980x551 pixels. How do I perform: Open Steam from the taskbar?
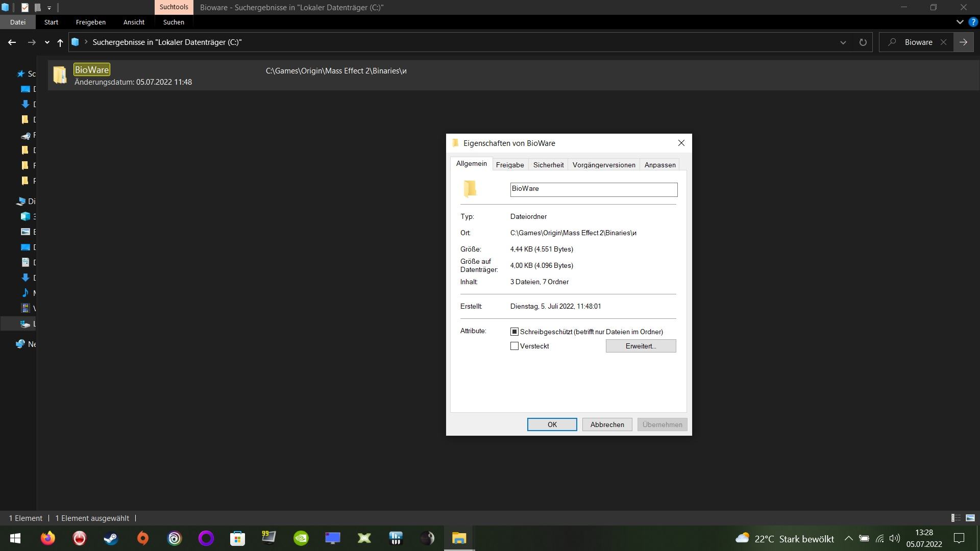111,538
